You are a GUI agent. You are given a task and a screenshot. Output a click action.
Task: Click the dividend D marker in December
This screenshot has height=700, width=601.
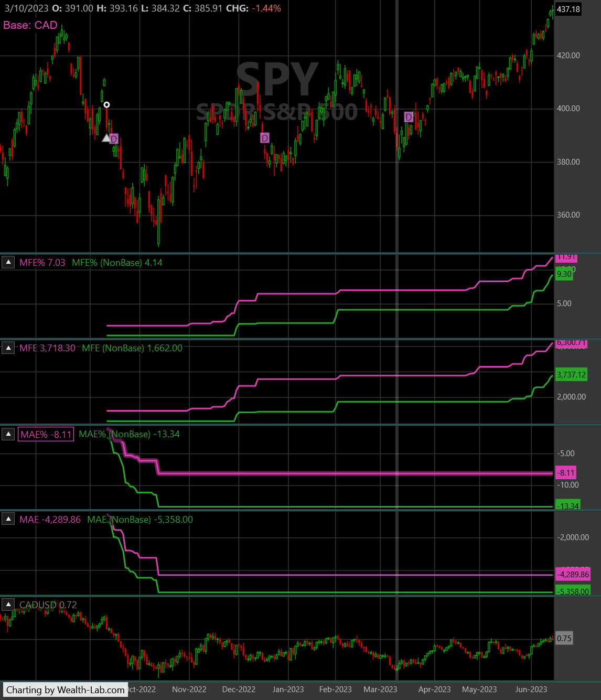pyautogui.click(x=265, y=138)
